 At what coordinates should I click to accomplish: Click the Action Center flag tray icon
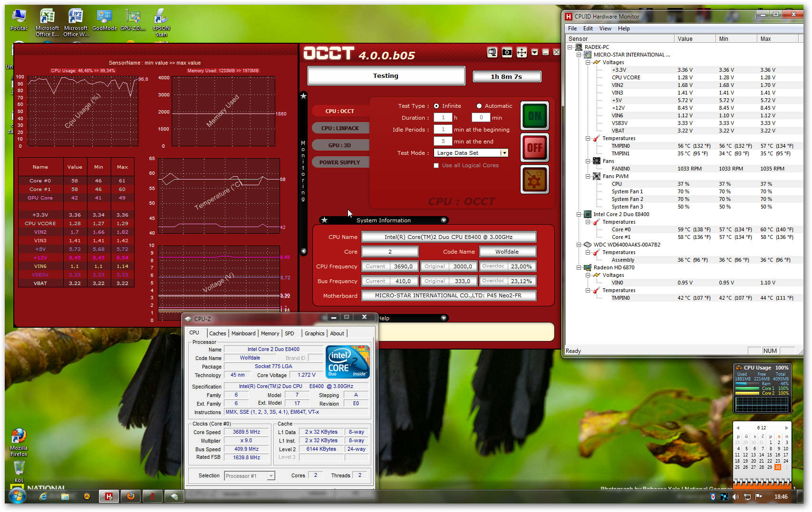coord(759,497)
